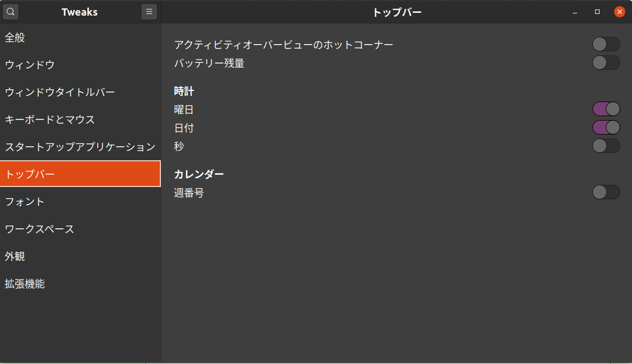The image size is (632, 364).
Task: Go to ウィンドウタイトルバー section
Action: pyautogui.click(x=80, y=92)
